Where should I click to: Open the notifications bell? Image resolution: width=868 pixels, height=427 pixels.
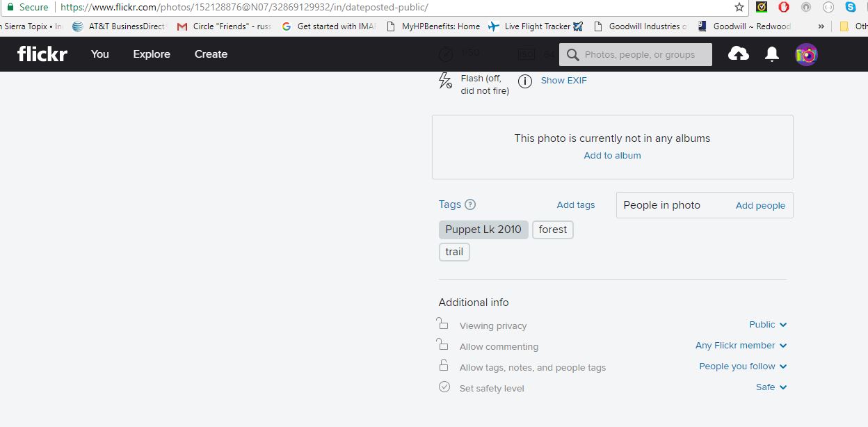[772, 54]
